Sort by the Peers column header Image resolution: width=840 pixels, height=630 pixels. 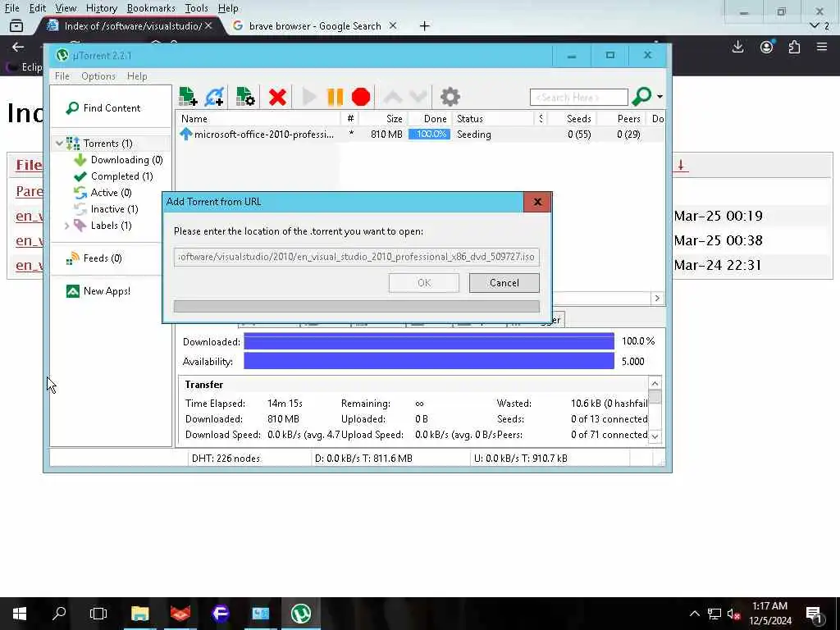[x=622, y=119]
